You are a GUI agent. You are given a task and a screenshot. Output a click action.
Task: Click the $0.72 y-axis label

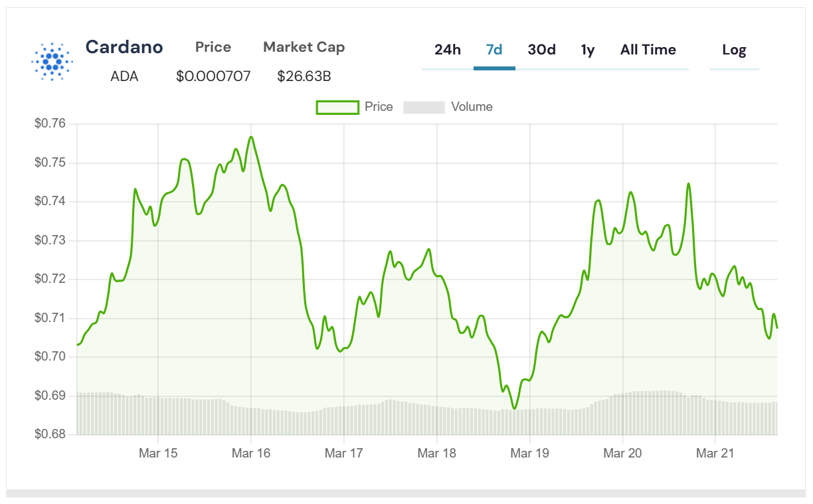[x=50, y=279]
